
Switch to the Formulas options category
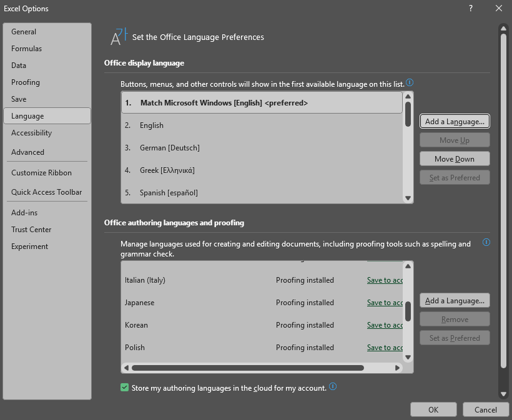click(47, 49)
